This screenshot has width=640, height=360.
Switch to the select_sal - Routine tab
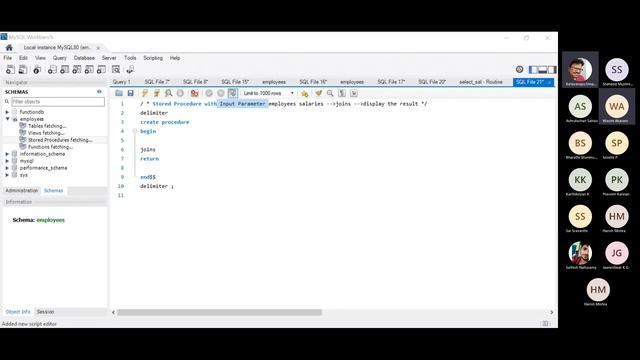click(481, 82)
